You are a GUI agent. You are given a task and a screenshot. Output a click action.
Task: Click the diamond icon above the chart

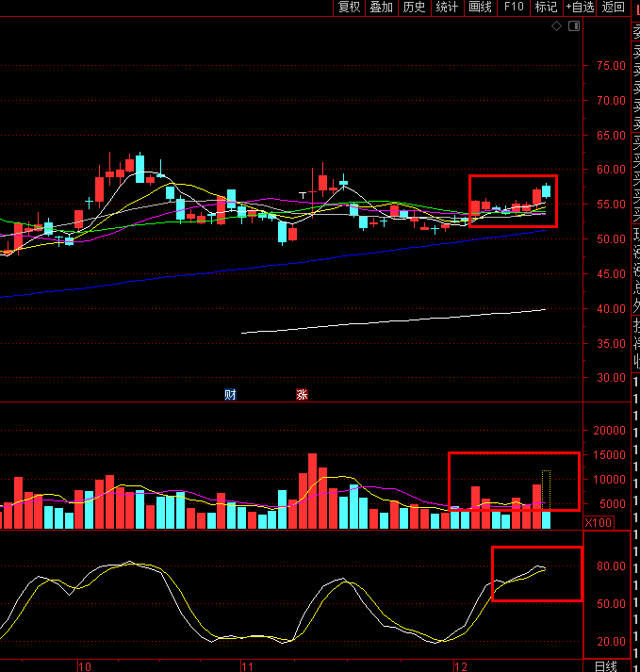(556, 26)
